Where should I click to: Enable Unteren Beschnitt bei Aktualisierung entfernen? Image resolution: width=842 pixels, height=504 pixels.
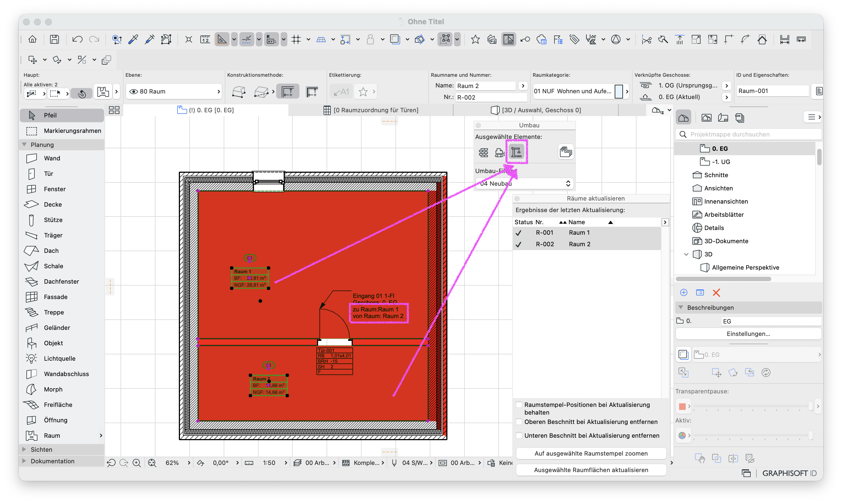point(519,435)
